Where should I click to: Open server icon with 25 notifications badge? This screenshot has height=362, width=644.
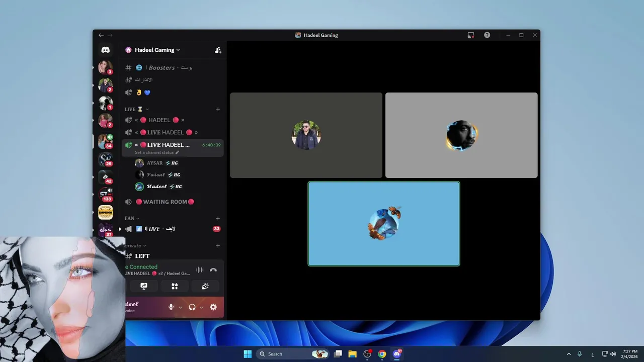105,159
